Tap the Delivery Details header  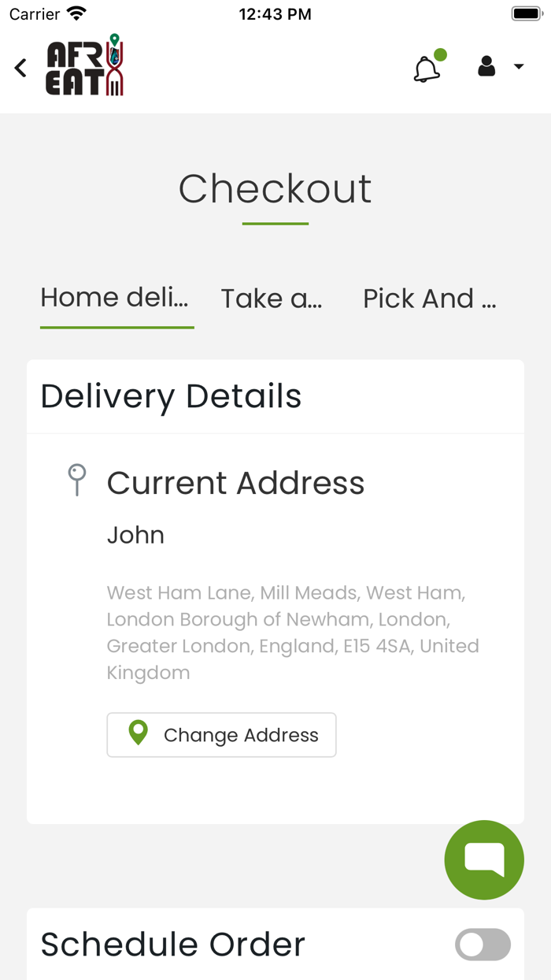(x=172, y=396)
